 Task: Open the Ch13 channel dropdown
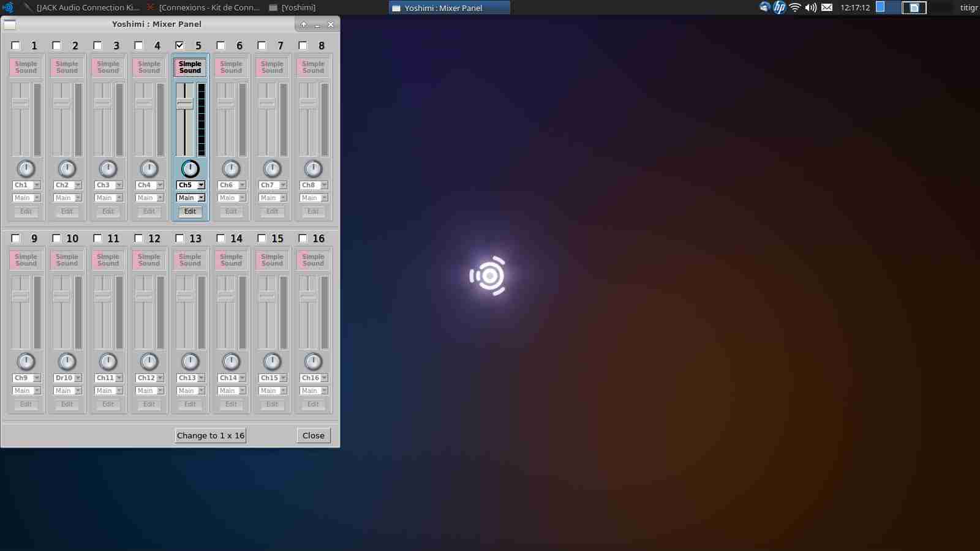tap(191, 378)
